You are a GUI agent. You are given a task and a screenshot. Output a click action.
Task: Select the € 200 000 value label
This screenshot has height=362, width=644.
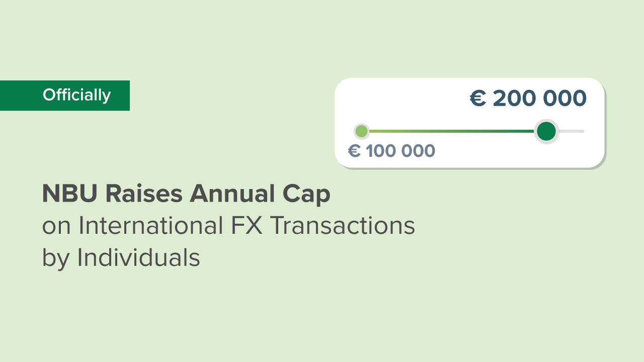click(x=528, y=99)
